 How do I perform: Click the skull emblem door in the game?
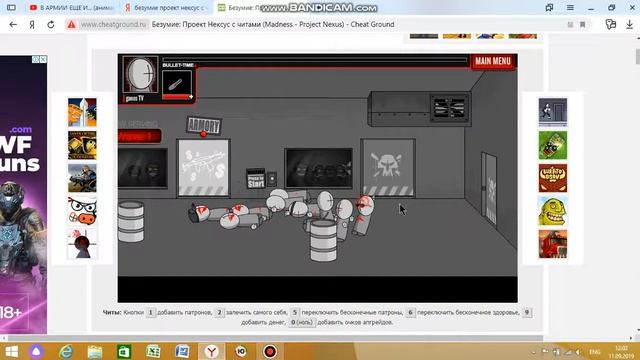[388, 167]
